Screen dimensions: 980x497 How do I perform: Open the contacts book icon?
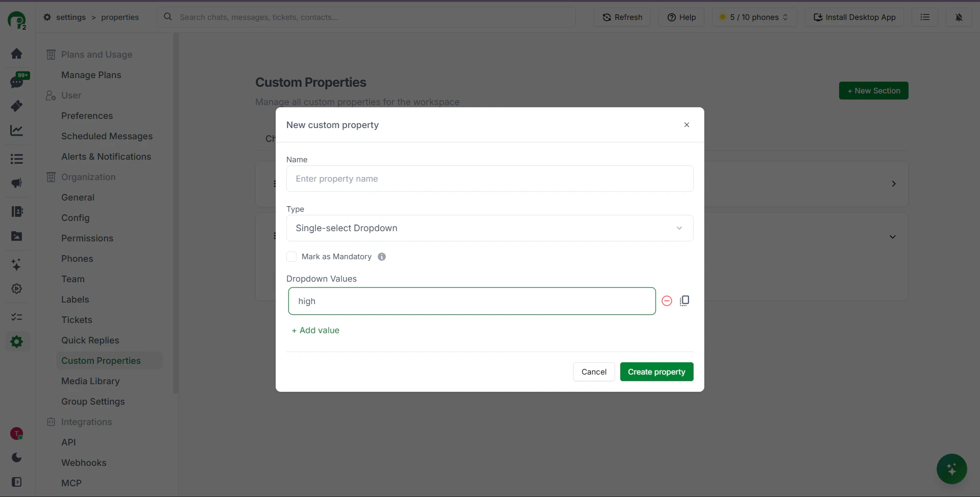pyautogui.click(x=17, y=212)
